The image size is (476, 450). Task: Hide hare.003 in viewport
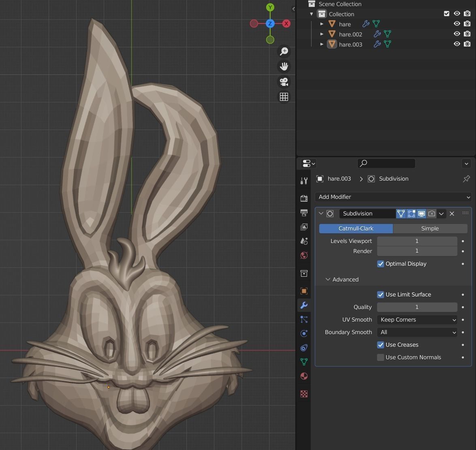point(457,44)
